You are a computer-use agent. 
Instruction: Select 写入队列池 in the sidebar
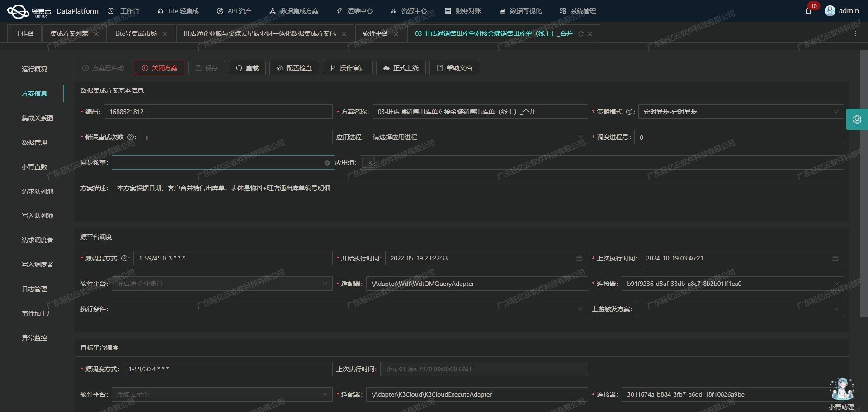[x=38, y=216]
